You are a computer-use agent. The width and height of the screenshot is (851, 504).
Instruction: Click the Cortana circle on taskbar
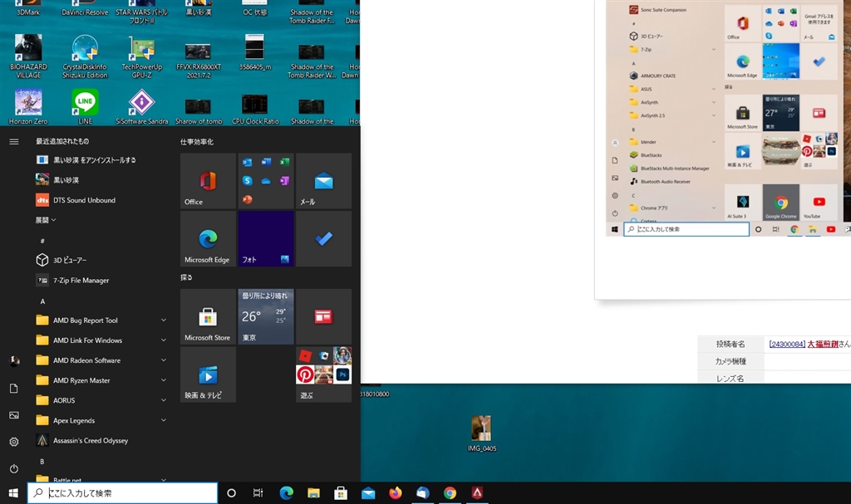pyautogui.click(x=231, y=492)
